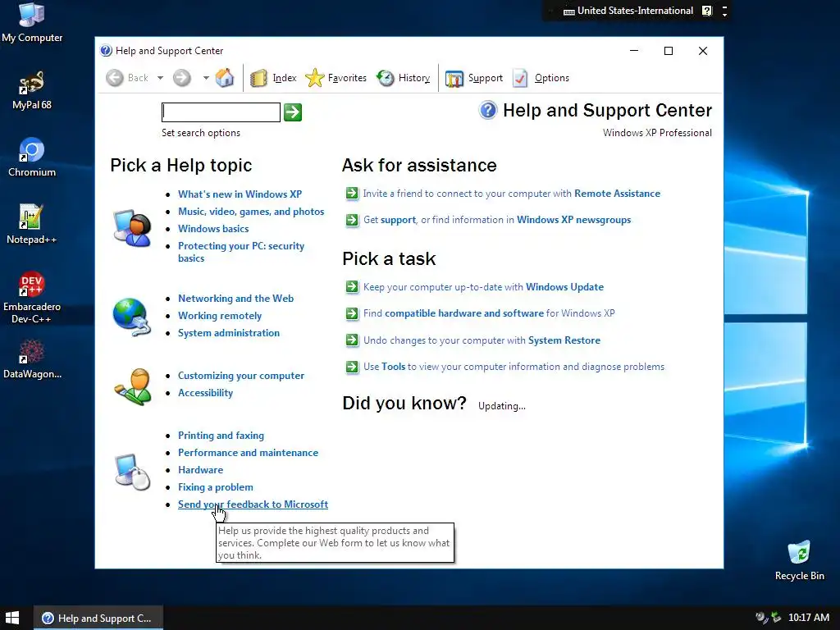Image resolution: width=840 pixels, height=630 pixels.
Task: Open the Forward history dropdown arrow
Action: [206, 78]
